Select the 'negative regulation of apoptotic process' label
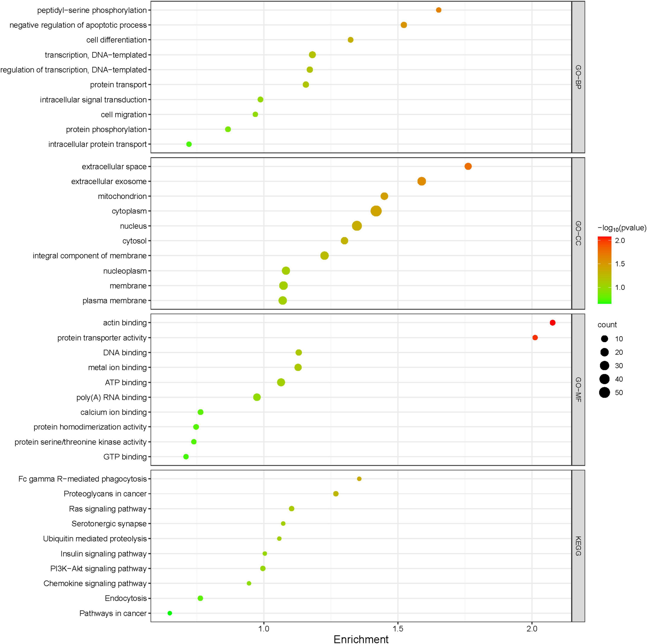 tap(78, 25)
